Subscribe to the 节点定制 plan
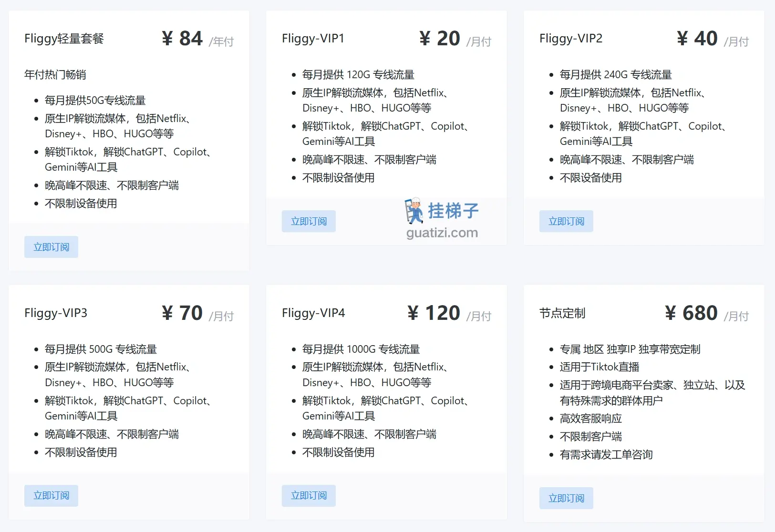Viewport: 775px width, 532px height. tap(566, 498)
